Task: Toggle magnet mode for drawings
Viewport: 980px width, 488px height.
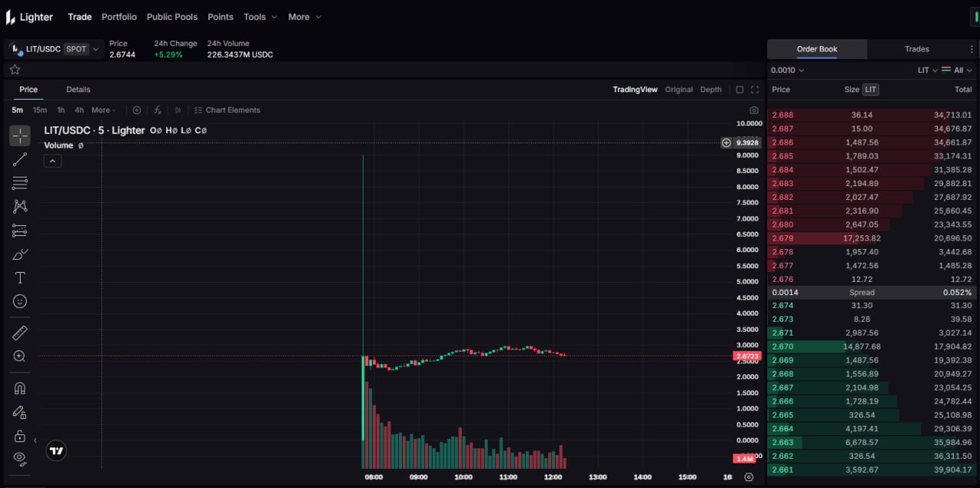Action: [20, 388]
